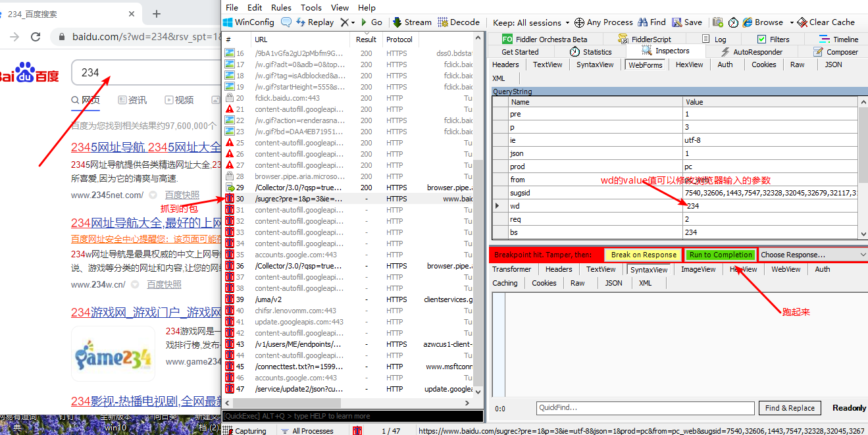868x435 pixels.
Task: Click the Go resume button
Action: 371,22
